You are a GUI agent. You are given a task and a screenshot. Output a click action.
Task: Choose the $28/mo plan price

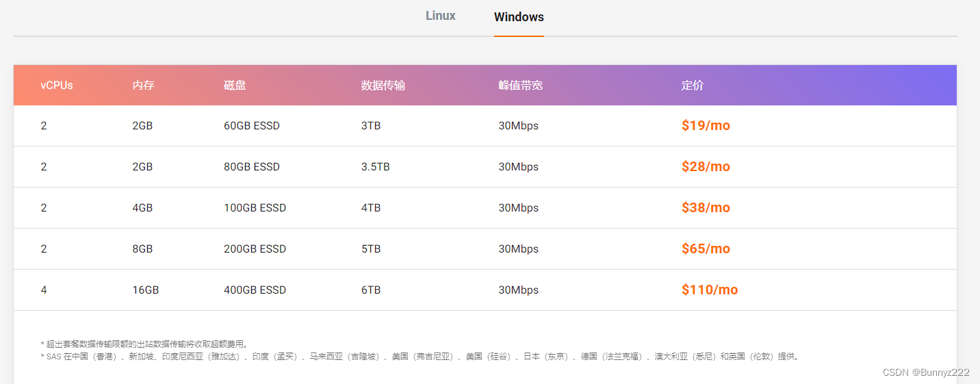click(706, 167)
